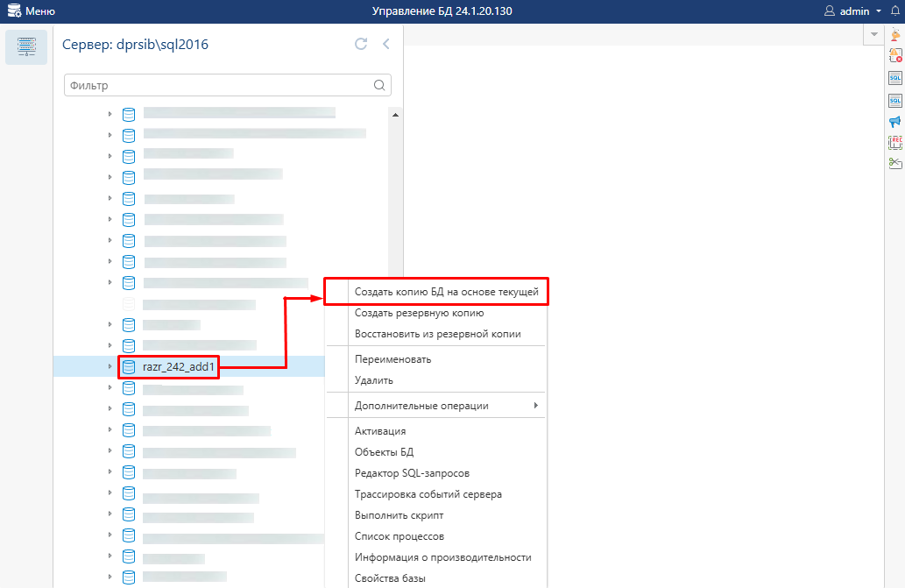The height and width of the screenshot is (588, 905).
Task: Open the warning log icon in right sidebar
Action: click(895, 55)
